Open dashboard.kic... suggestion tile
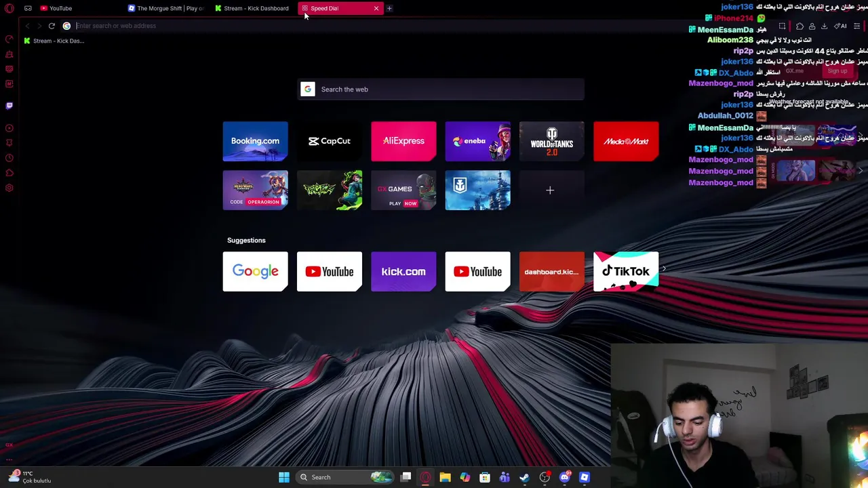Viewport: 868px width, 488px height. [x=552, y=272]
